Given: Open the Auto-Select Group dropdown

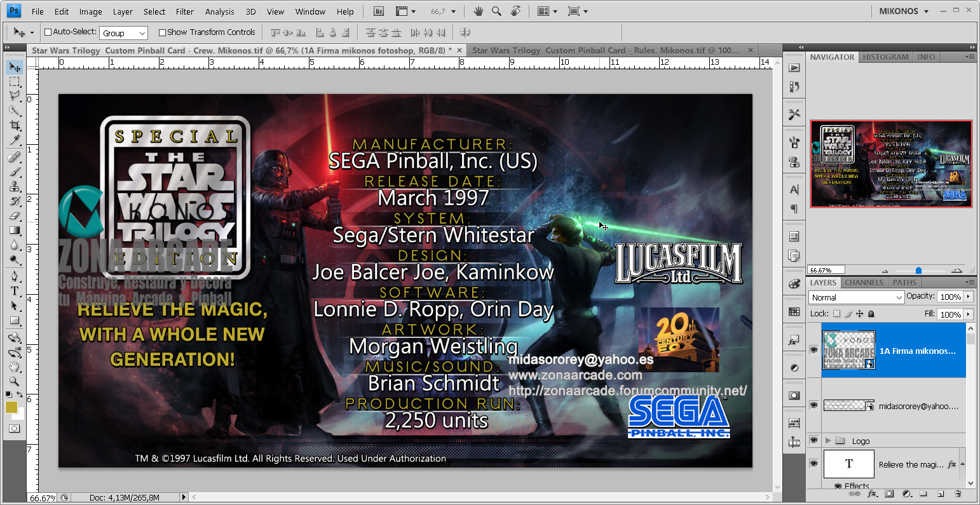Looking at the screenshot, I should point(124,33).
